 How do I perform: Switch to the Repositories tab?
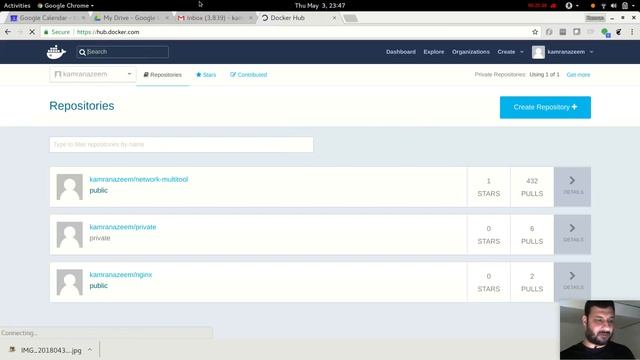[x=162, y=75]
